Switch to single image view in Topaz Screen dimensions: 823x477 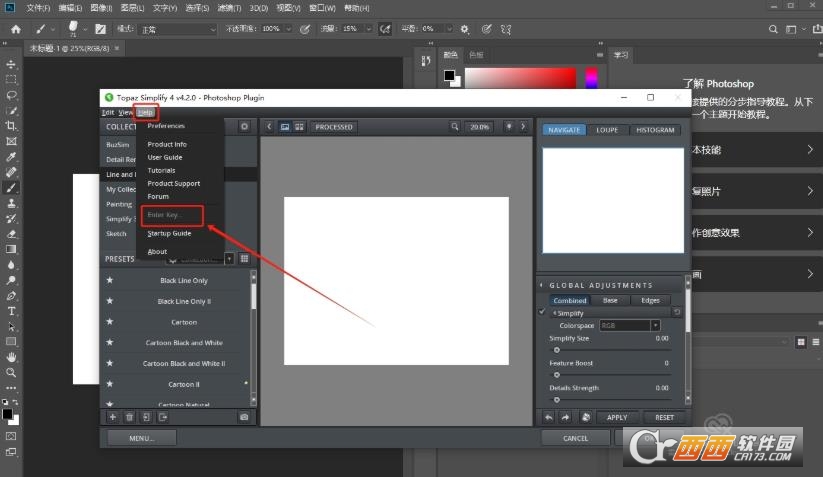tap(284, 127)
